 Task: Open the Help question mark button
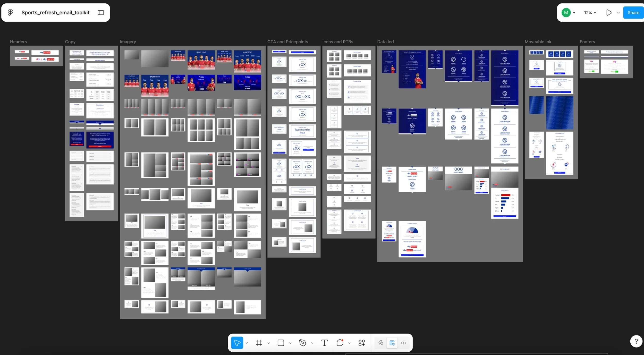(636, 341)
